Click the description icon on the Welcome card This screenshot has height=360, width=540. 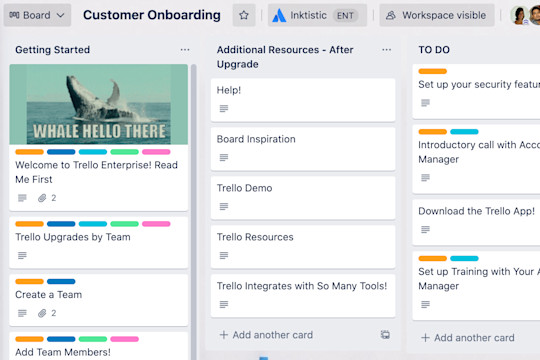[x=22, y=198]
